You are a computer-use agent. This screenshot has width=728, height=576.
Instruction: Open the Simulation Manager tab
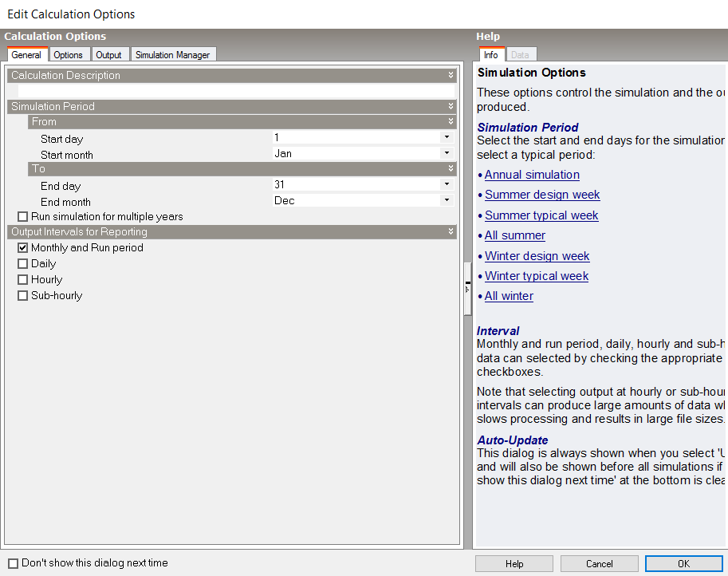pyautogui.click(x=173, y=55)
